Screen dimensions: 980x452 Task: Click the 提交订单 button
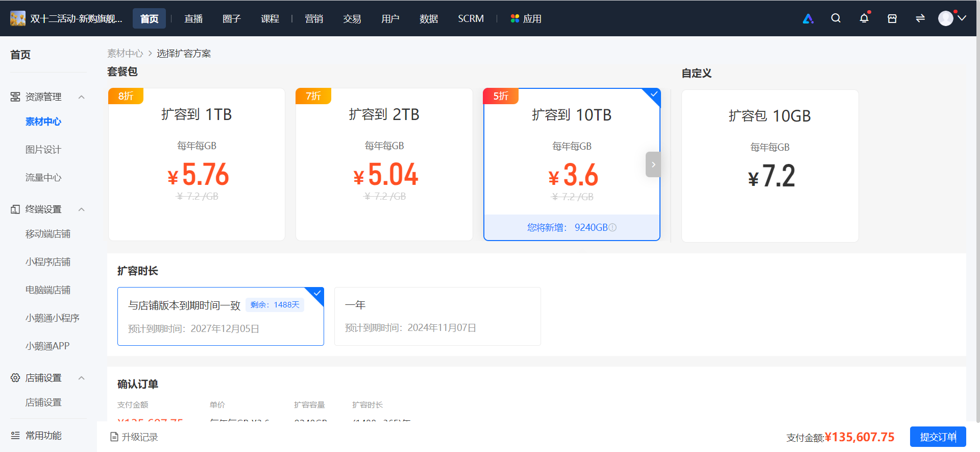point(938,437)
